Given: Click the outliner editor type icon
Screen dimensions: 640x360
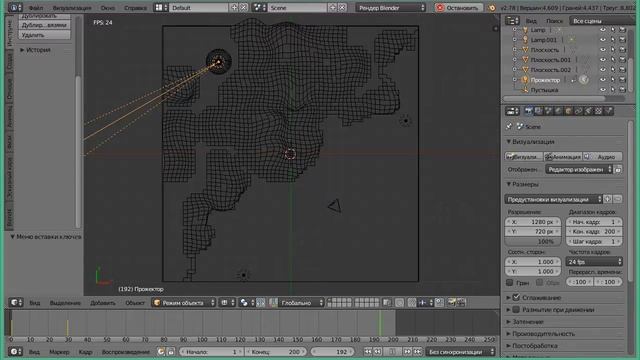Looking at the screenshot, I should [x=512, y=20].
